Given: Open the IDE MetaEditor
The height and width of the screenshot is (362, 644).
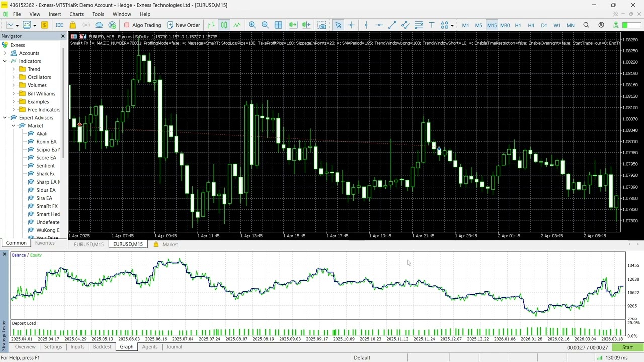Looking at the screenshot, I should click(x=59, y=25).
